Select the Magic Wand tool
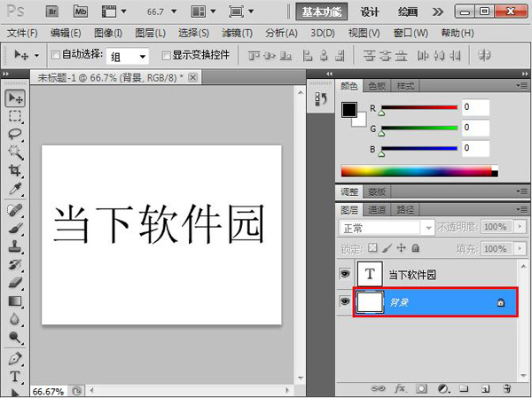532x398 pixels. click(x=15, y=152)
